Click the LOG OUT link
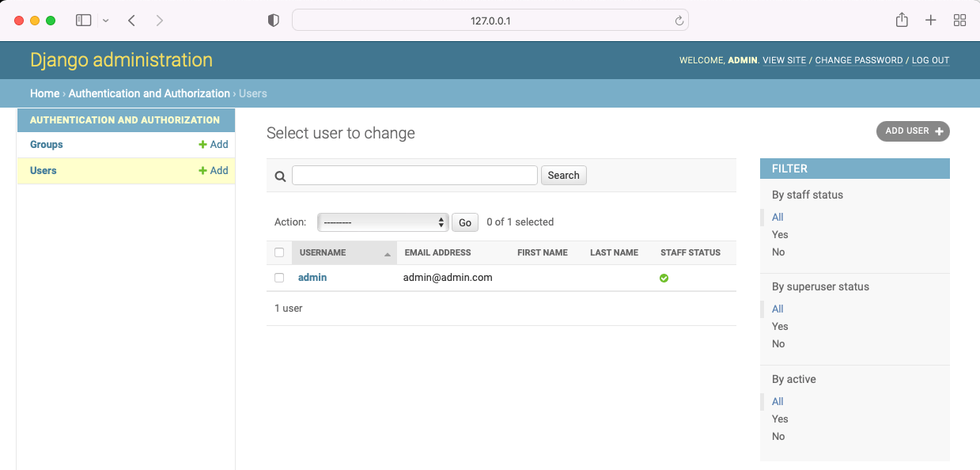Screen dimensions: 980x470 point(930,60)
